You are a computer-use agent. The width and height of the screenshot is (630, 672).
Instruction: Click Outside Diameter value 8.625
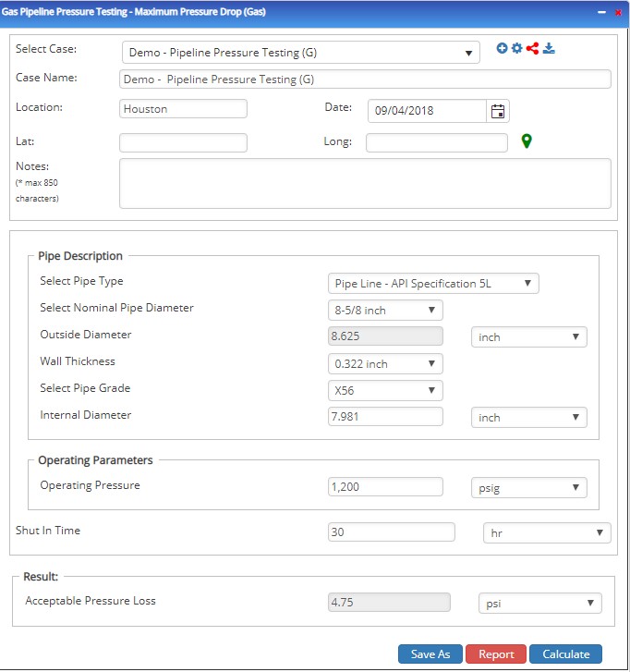point(385,336)
